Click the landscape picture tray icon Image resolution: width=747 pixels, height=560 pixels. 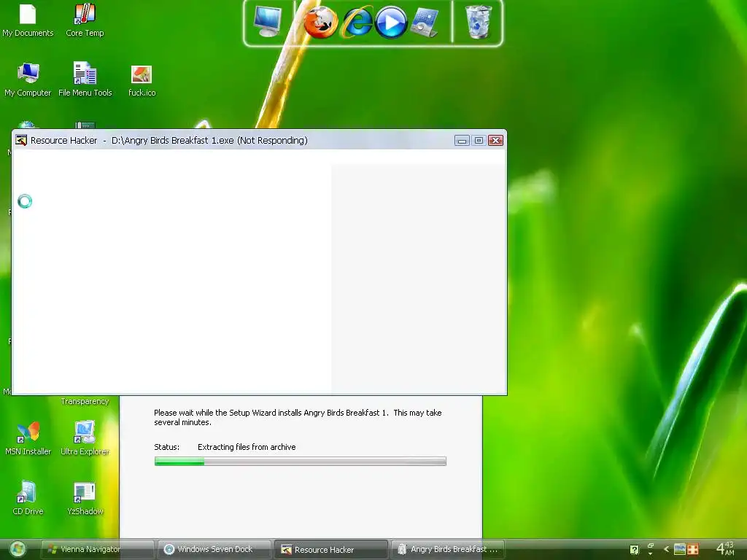680,549
